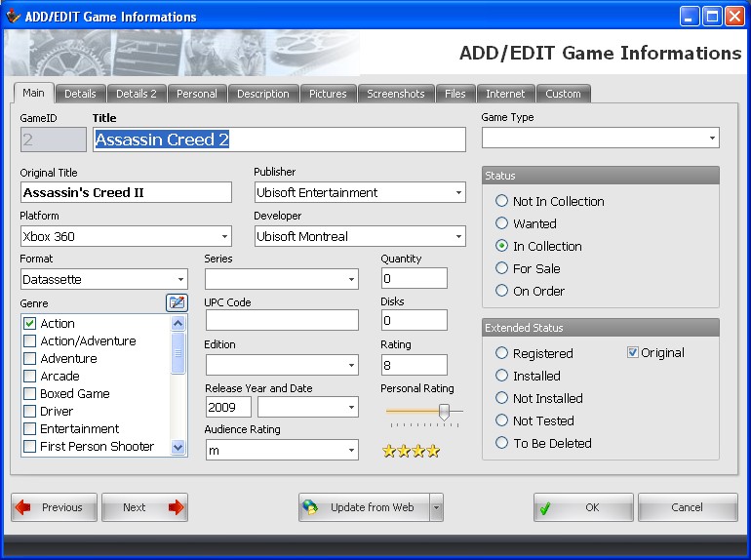Focus the UPC Code field
This screenshot has width=751, height=560.
pos(282,320)
